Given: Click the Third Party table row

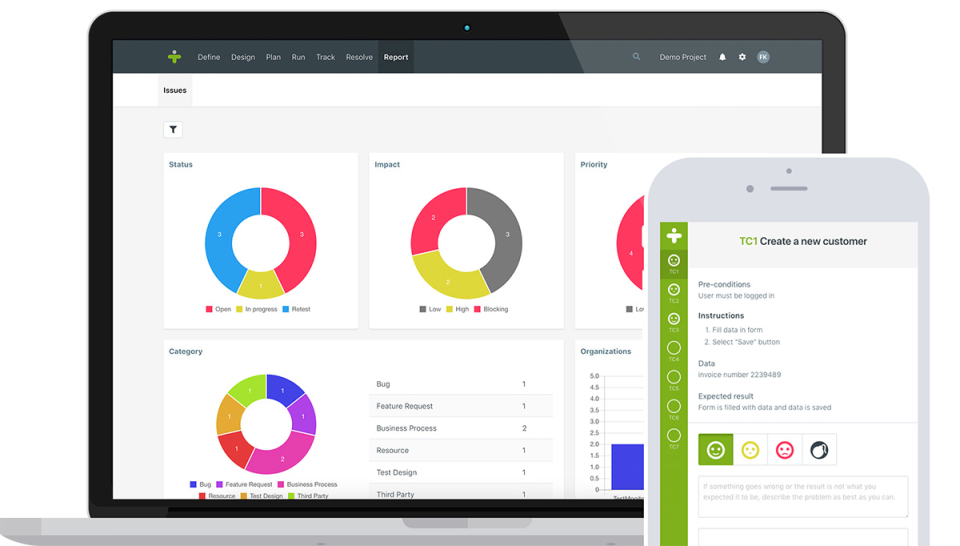Looking at the screenshot, I should point(461,492).
